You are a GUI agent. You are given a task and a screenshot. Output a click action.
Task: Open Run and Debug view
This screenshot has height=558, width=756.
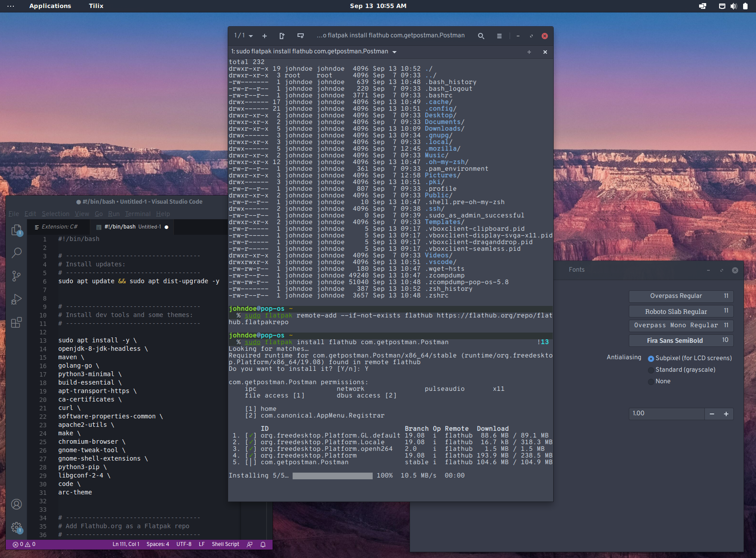pos(16,299)
